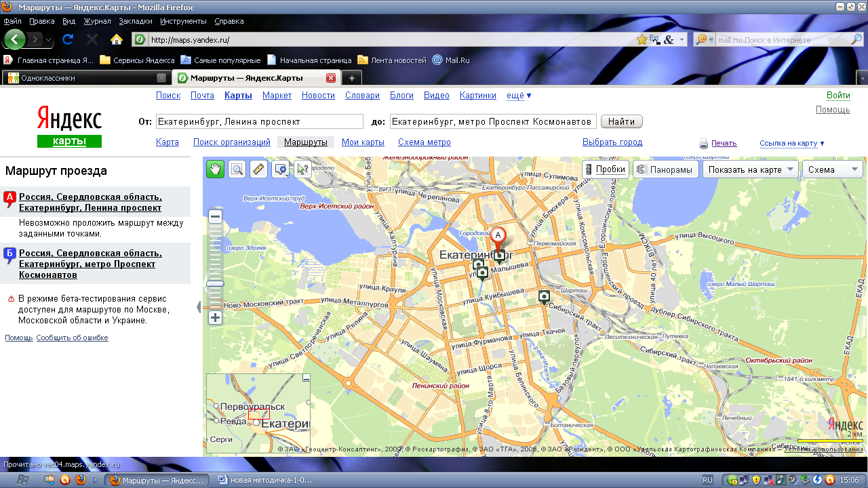The image size is (868, 488).
Task: Click the Найти button
Action: click(x=621, y=122)
